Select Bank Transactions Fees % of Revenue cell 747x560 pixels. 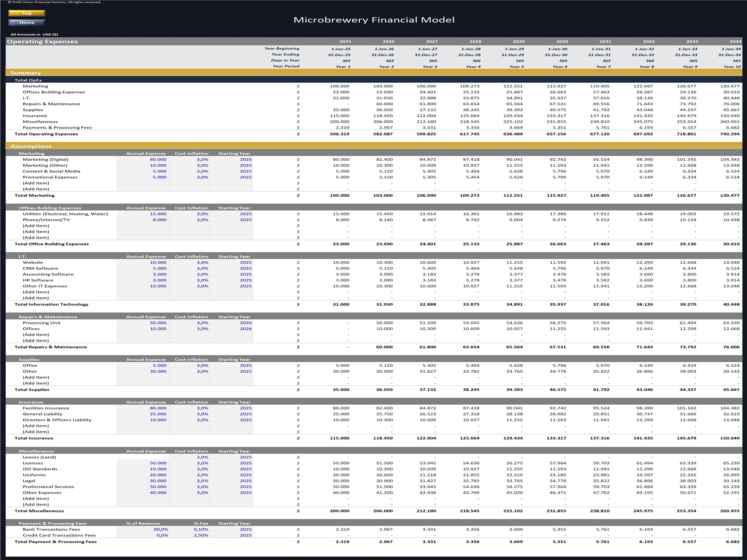click(143, 529)
